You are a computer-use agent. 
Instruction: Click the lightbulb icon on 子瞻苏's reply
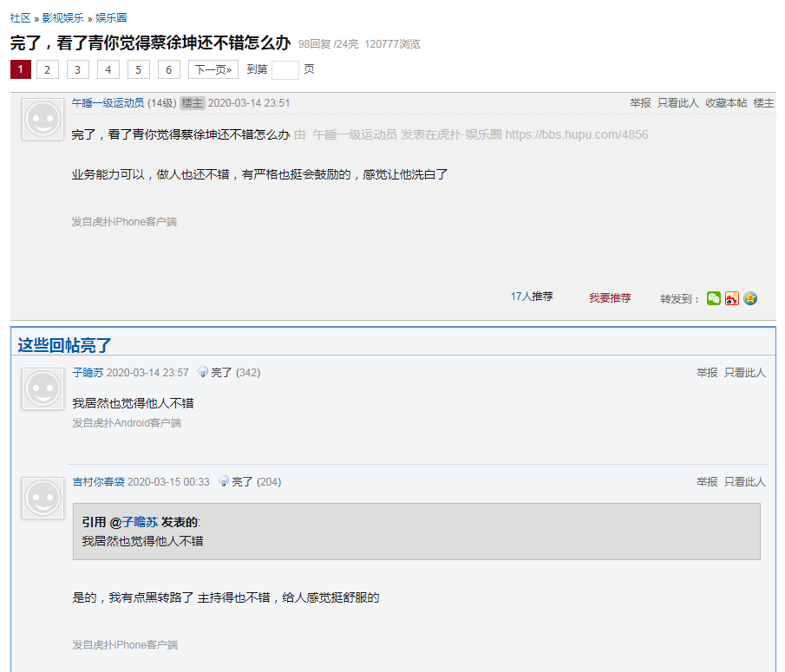203,372
